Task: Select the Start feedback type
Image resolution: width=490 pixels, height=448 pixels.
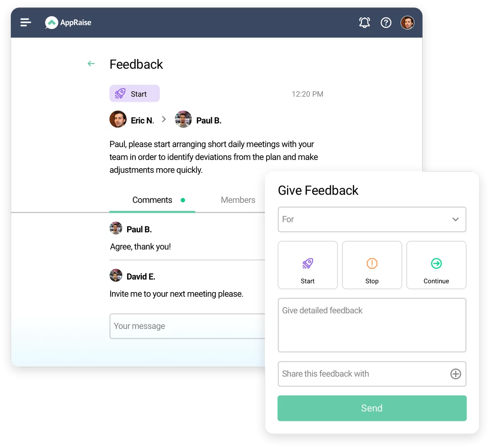Action: point(308,265)
